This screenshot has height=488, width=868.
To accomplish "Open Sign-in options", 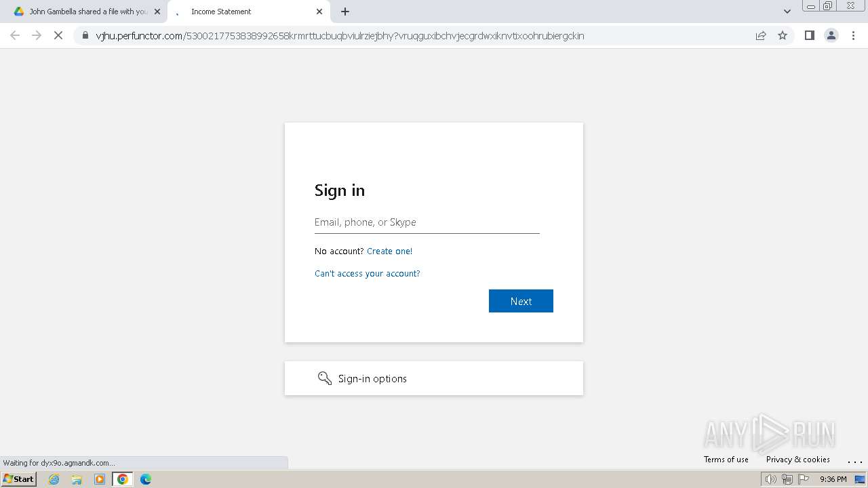I will click(x=434, y=378).
